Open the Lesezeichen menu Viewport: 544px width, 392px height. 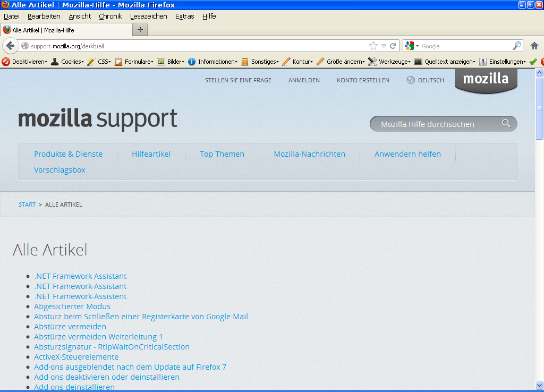[149, 16]
